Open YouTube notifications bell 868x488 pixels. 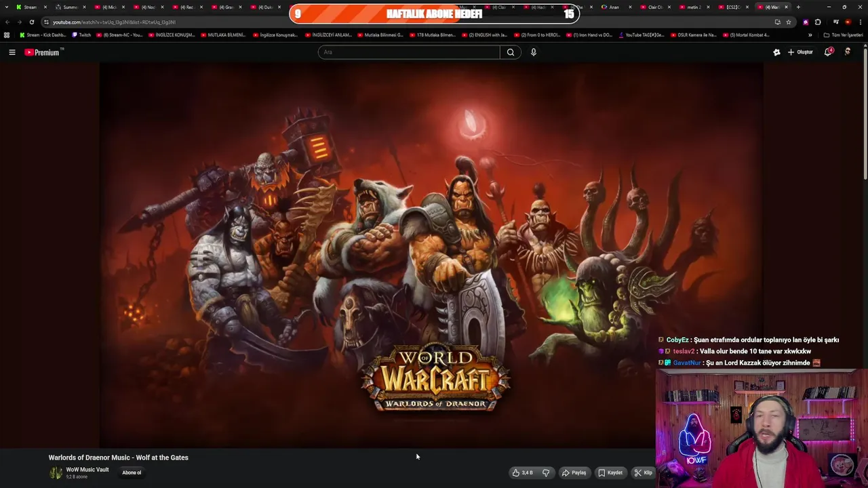tap(828, 52)
